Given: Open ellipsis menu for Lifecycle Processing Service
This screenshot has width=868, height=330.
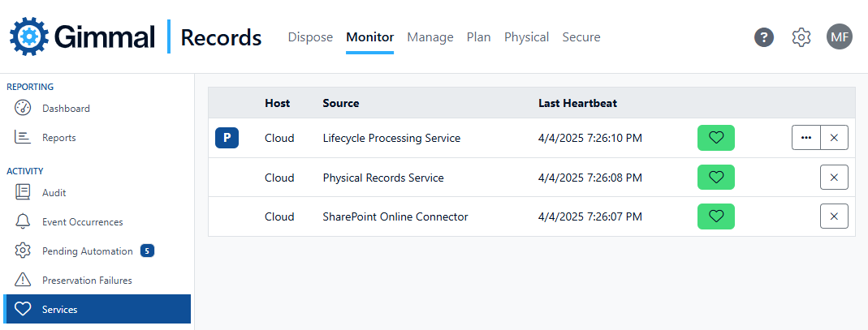Looking at the screenshot, I should tap(805, 138).
